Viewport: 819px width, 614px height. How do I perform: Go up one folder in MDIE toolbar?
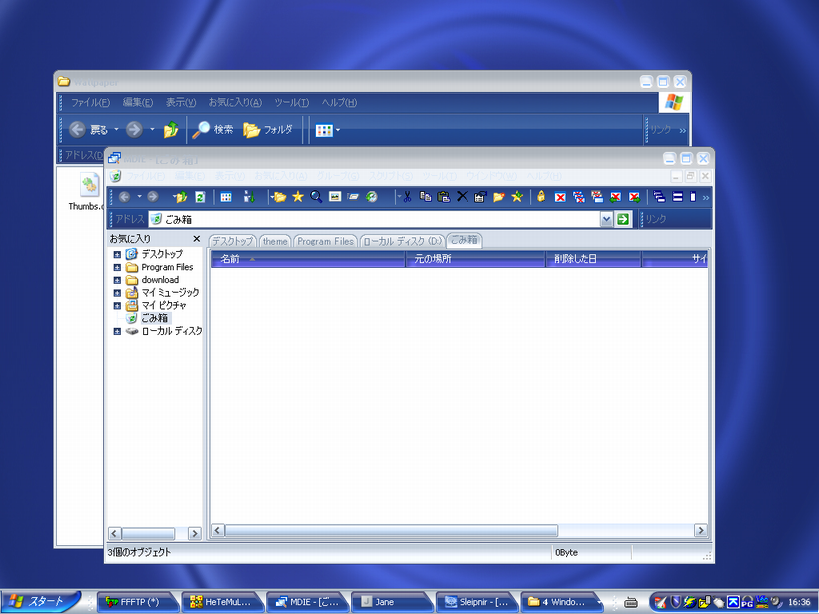click(181, 197)
